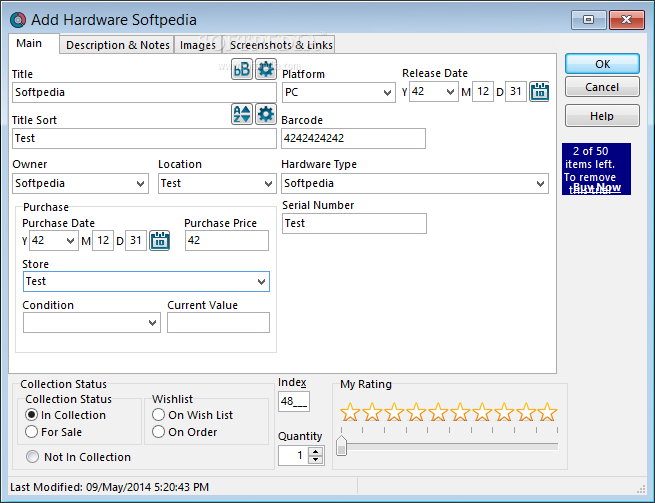Expand the Owner dropdown
Screen dimensions: 655x503
(140, 183)
